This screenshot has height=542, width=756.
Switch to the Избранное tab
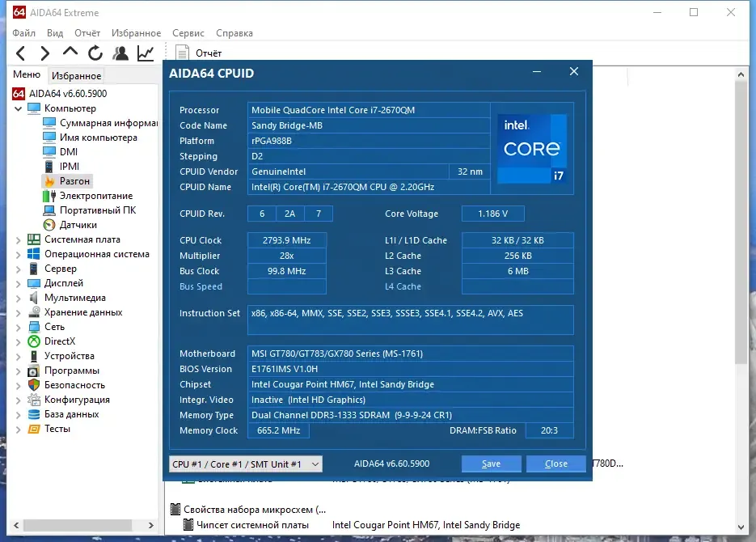click(76, 76)
